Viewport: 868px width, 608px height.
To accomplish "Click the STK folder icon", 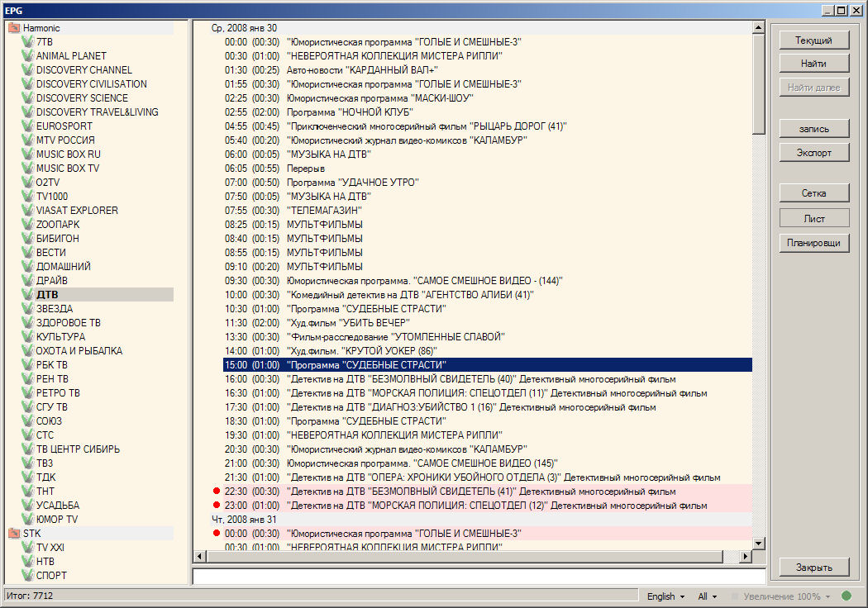I will point(14,534).
